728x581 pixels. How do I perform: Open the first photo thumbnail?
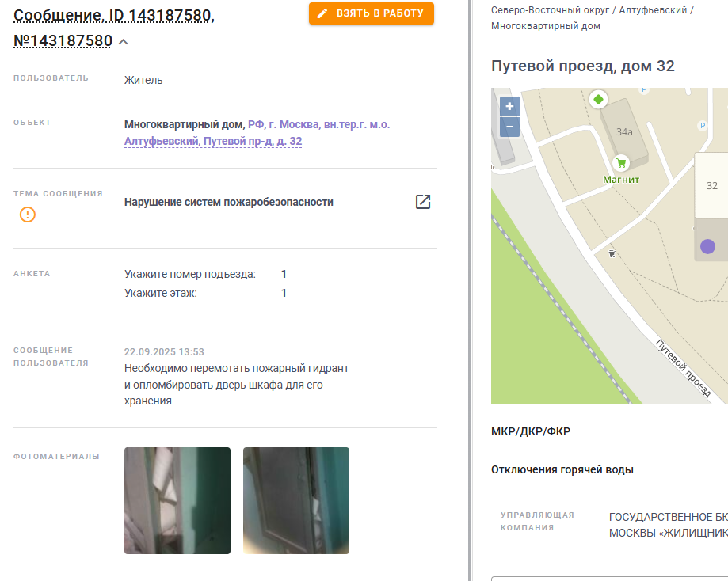[x=177, y=500]
